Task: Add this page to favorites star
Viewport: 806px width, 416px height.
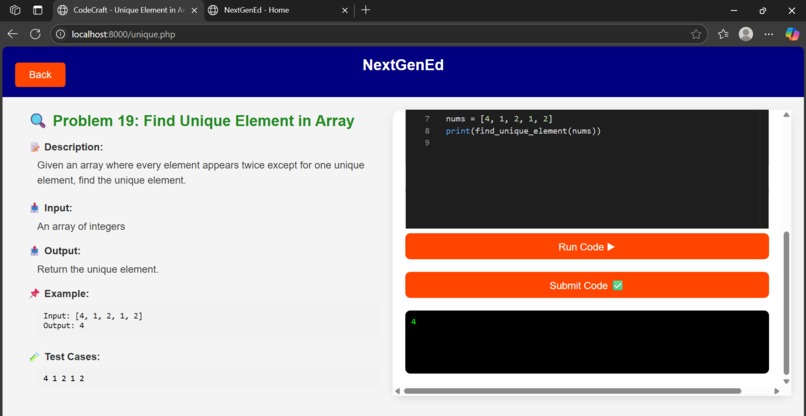Action: 696,34
